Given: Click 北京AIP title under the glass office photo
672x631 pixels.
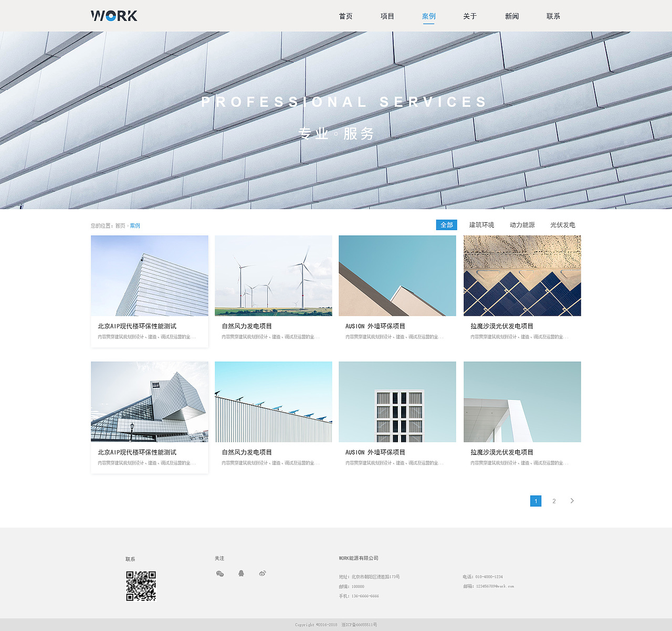Looking at the screenshot, I should pos(137,326).
